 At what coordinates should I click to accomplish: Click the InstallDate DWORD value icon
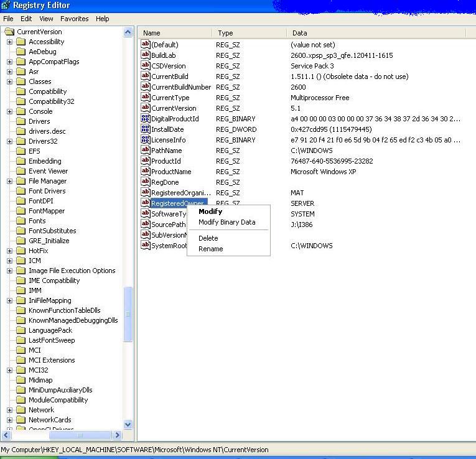146,129
